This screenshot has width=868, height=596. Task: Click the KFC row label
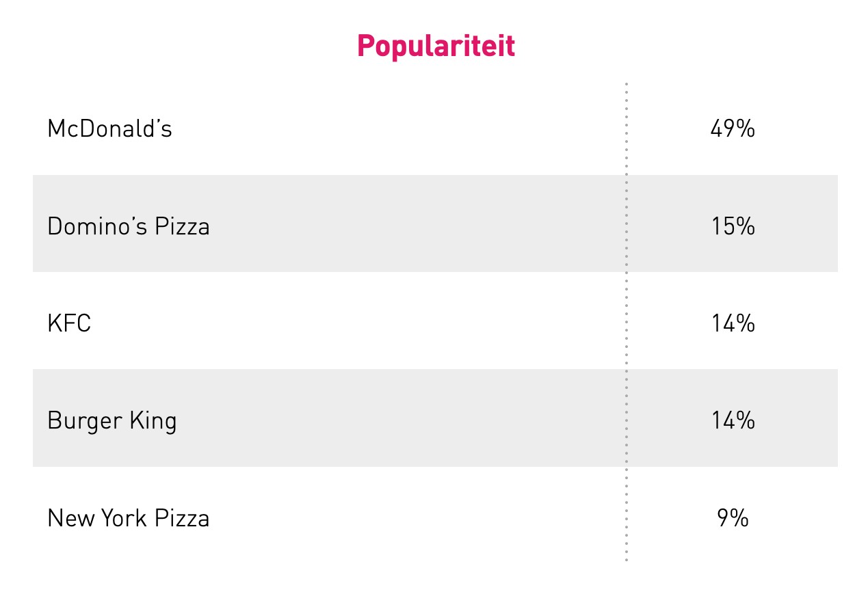[x=69, y=323]
